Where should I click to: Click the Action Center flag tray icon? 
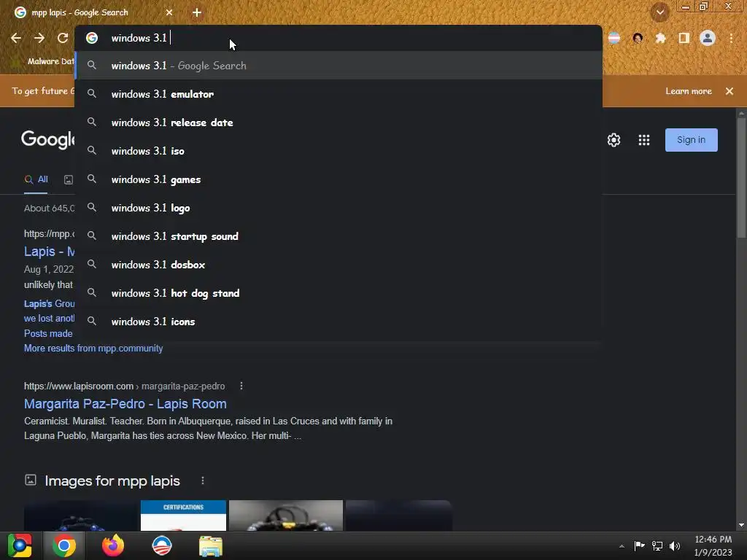coord(639,545)
